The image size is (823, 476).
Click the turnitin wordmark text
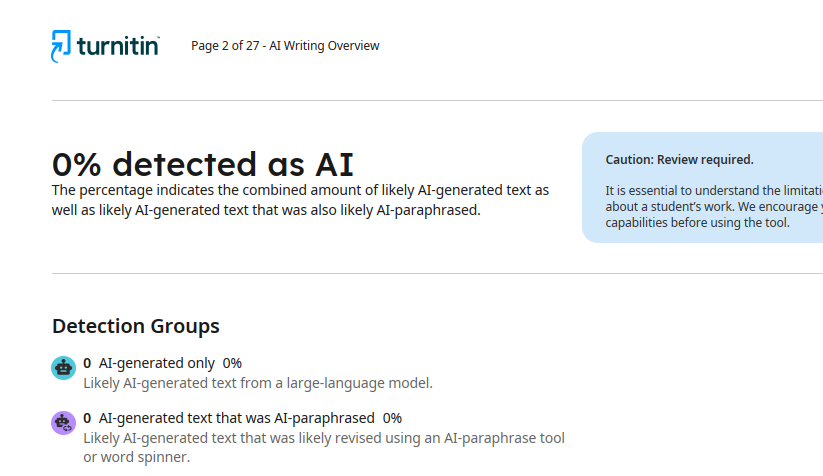[x=118, y=46]
